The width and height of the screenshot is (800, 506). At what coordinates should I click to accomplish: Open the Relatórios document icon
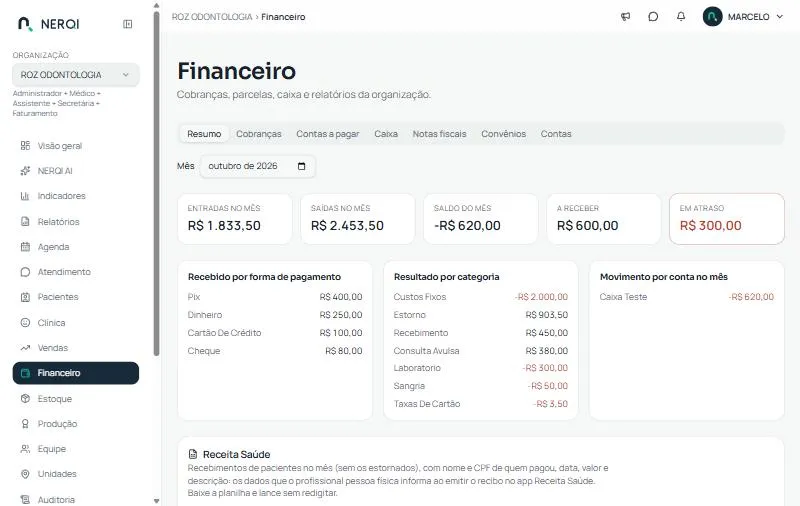[x=25, y=221]
